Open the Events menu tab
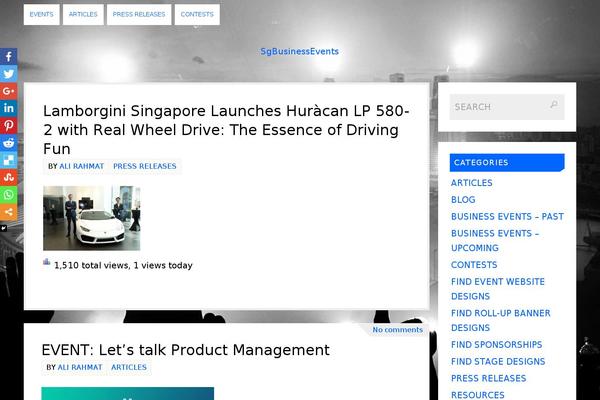 point(41,15)
